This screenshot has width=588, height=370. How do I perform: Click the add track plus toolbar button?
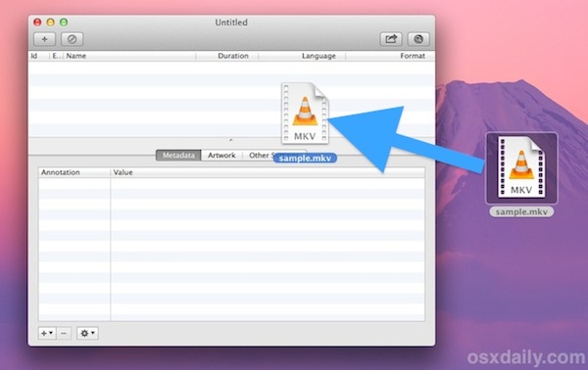point(45,39)
